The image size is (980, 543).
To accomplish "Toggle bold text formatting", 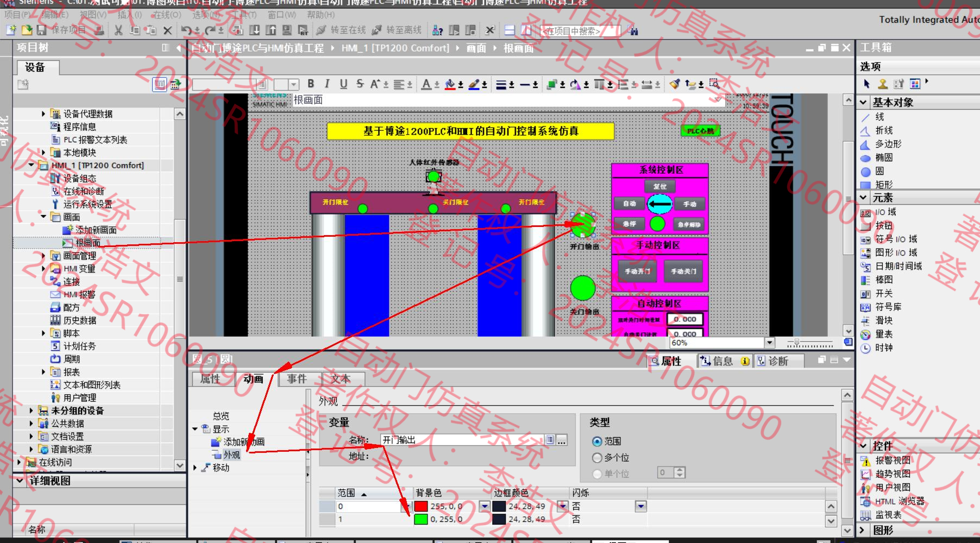I will coord(311,84).
